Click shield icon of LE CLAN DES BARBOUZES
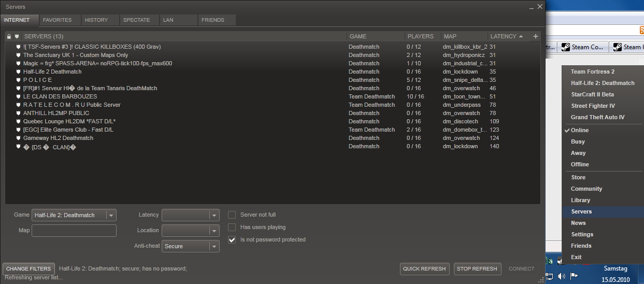The height and width of the screenshot is (284, 644). (x=18, y=96)
